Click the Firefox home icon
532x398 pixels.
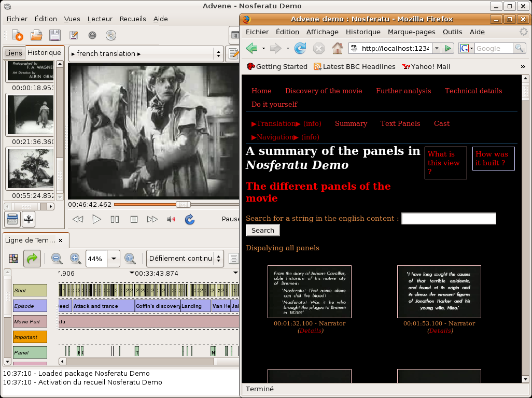pyautogui.click(x=338, y=48)
